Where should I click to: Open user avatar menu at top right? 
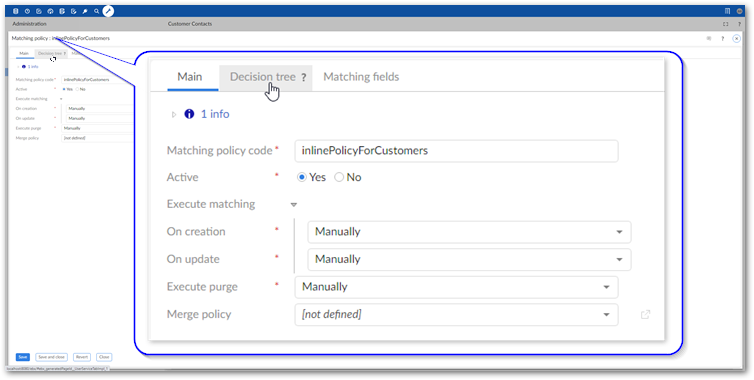[740, 11]
